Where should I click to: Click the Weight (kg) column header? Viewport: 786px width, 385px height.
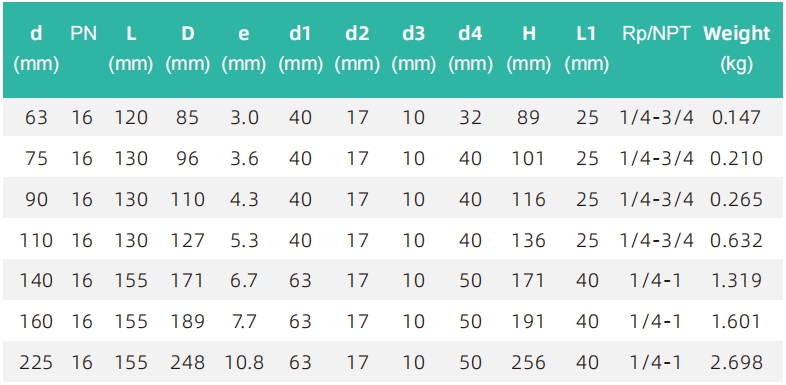coord(736,49)
